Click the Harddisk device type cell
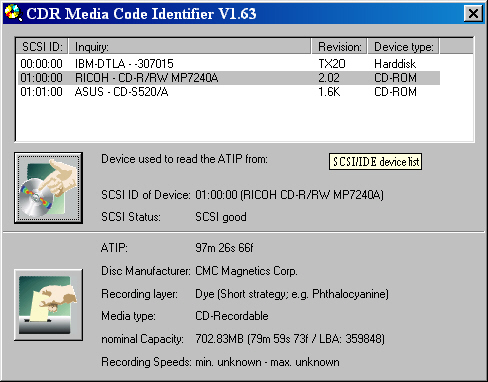The width and height of the screenshot is (488, 382). pyautogui.click(x=395, y=64)
